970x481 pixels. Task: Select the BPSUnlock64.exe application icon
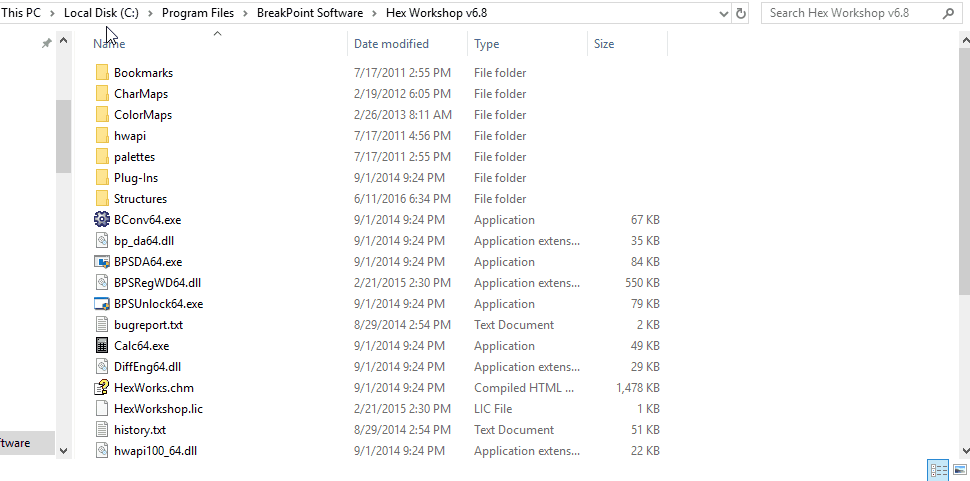click(x=102, y=304)
